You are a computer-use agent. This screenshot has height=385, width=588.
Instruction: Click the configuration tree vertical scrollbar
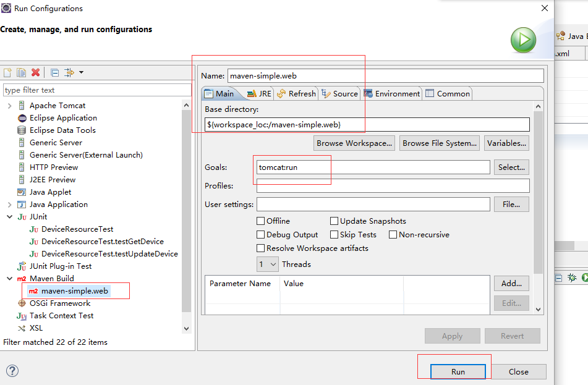point(186,211)
